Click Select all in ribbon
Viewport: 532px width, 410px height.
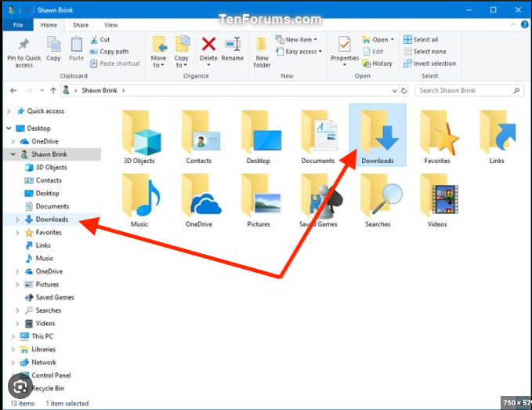point(421,40)
